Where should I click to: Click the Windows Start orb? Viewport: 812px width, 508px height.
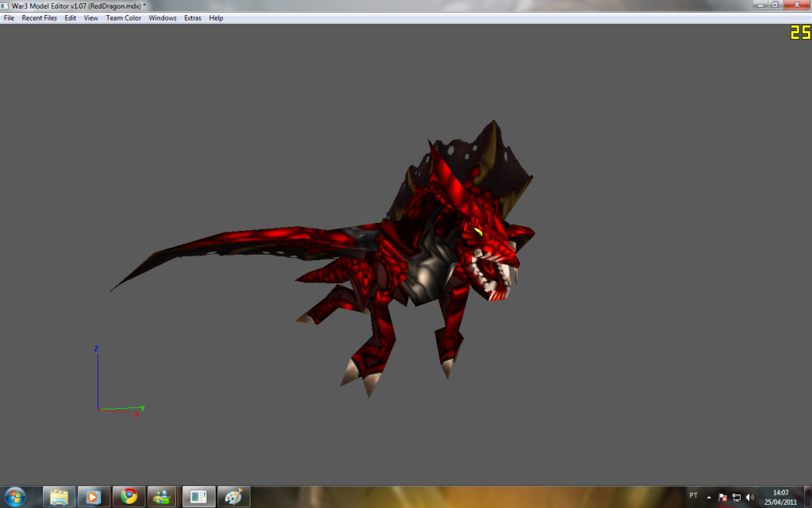click(x=14, y=497)
